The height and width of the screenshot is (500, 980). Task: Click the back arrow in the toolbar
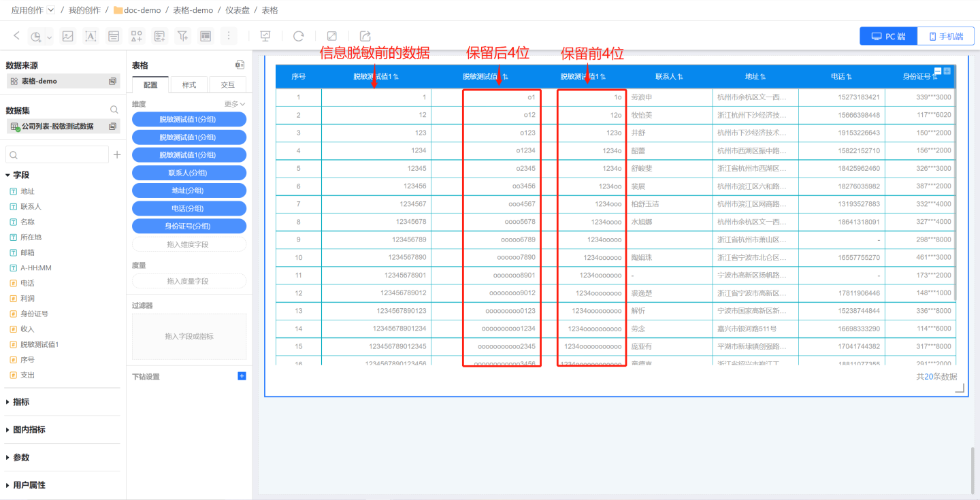[17, 36]
